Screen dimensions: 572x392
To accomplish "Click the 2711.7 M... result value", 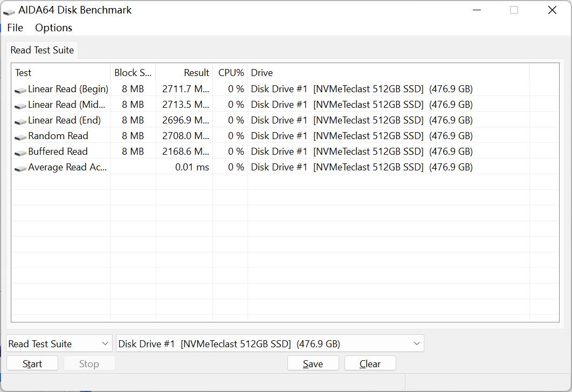I will (185, 88).
